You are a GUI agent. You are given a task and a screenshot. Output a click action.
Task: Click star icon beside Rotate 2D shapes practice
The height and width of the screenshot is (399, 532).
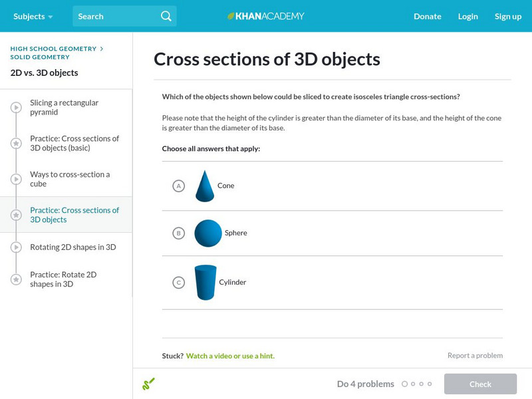(16, 279)
